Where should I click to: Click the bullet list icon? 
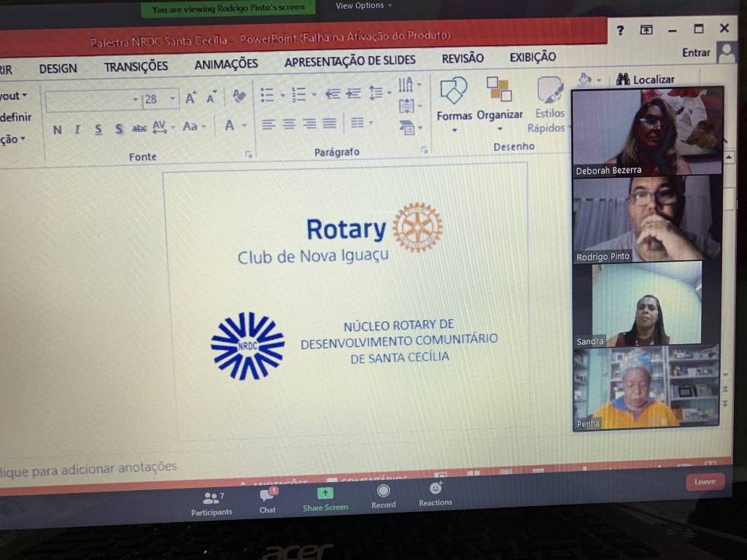click(x=267, y=95)
